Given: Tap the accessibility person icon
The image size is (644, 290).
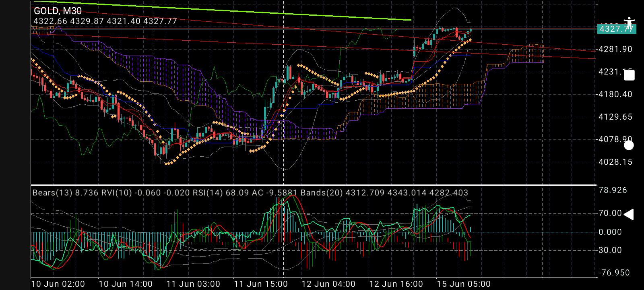Looking at the screenshot, I should pos(629,23).
